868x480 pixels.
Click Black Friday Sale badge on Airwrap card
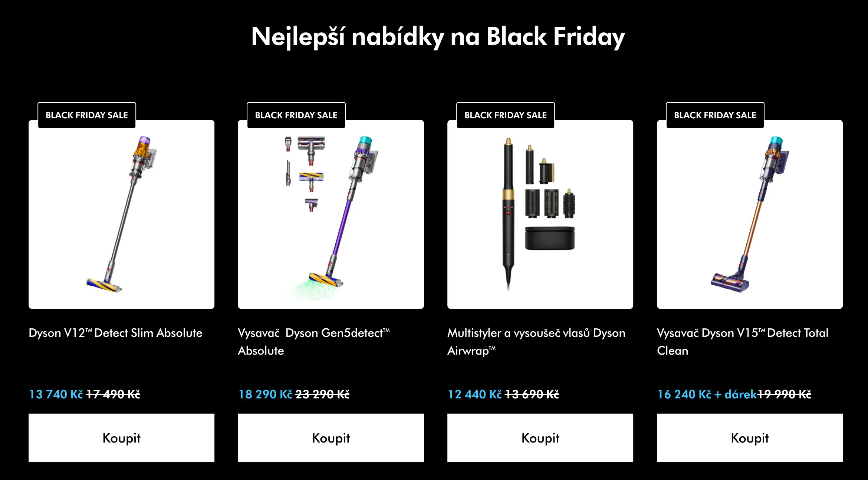pos(506,115)
